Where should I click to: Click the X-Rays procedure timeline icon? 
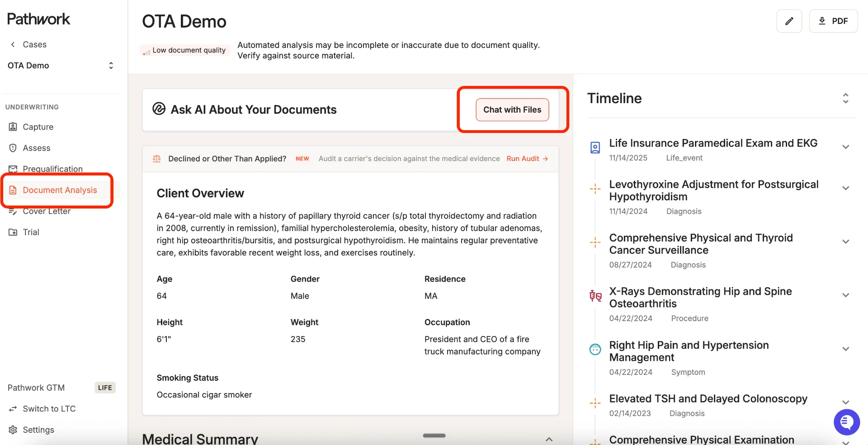point(595,296)
